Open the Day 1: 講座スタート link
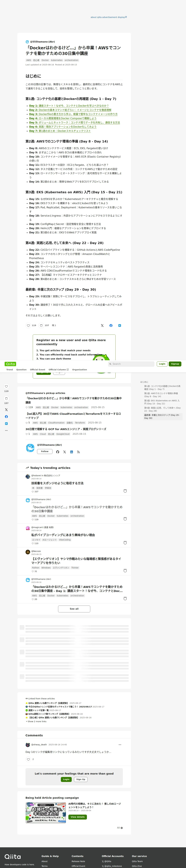Screen dimensions: 186x868 (69, 106)
